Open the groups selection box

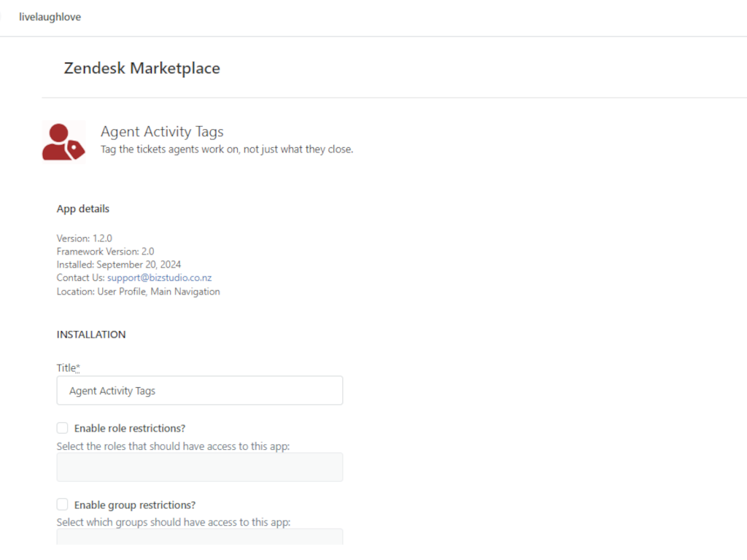click(x=199, y=537)
